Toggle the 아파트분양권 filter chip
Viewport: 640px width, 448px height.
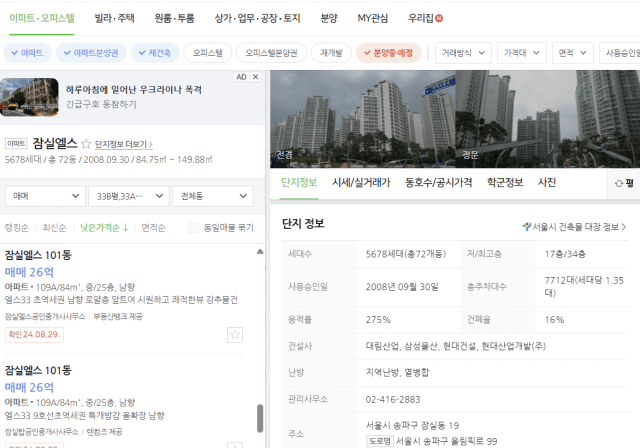coord(91,53)
